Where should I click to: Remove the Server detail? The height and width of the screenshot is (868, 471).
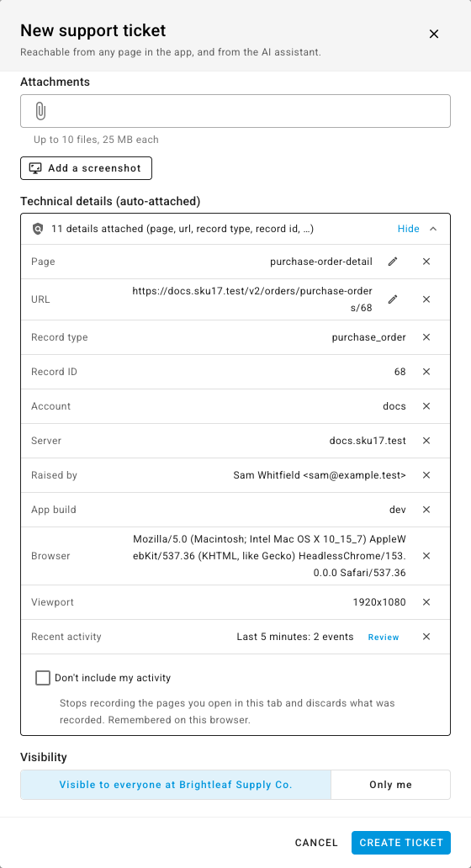[x=426, y=441]
